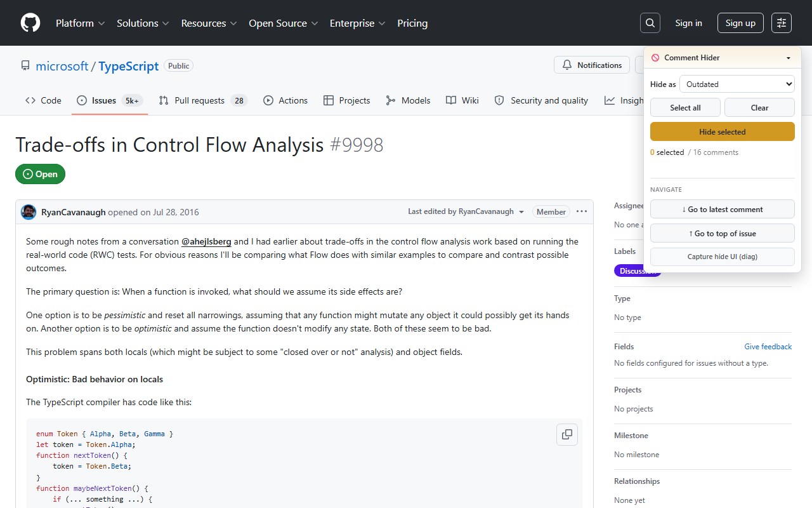
Task: Click the Sign up button
Action: [740, 23]
